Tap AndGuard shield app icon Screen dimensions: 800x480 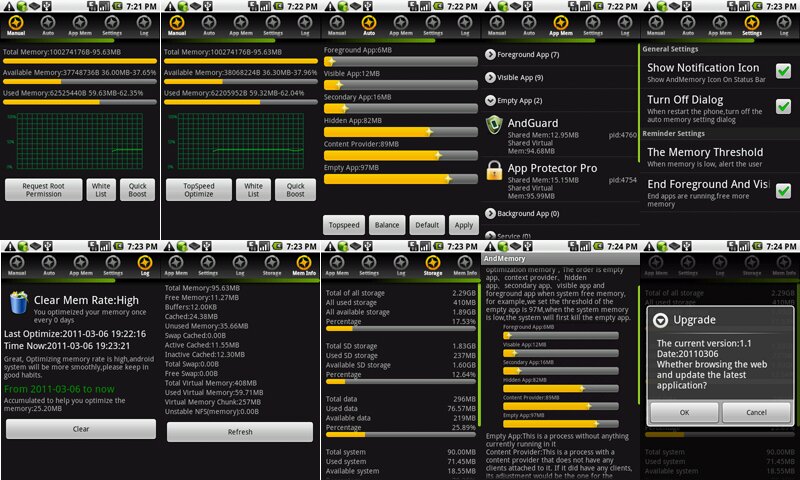(494, 125)
